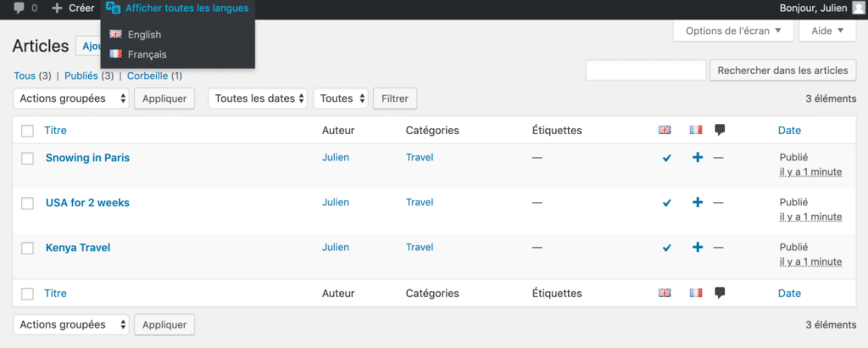The image size is (868, 348).
Task: Click the article search text field
Action: pos(645,70)
